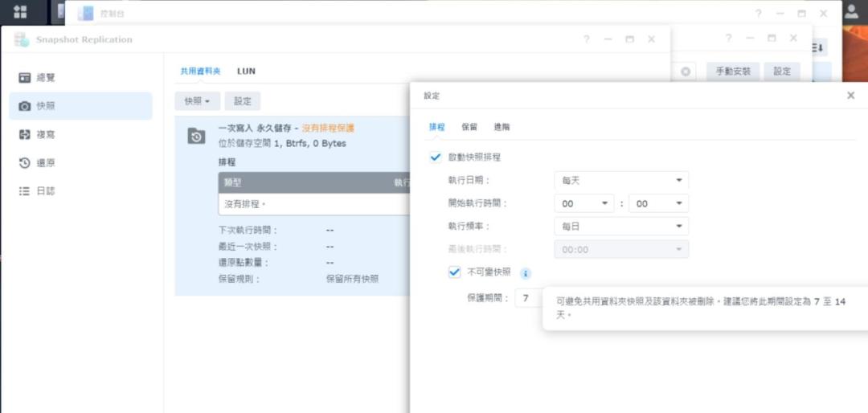
Task: Open 複寫 replication in sidebar
Action: pyautogui.click(x=81, y=134)
